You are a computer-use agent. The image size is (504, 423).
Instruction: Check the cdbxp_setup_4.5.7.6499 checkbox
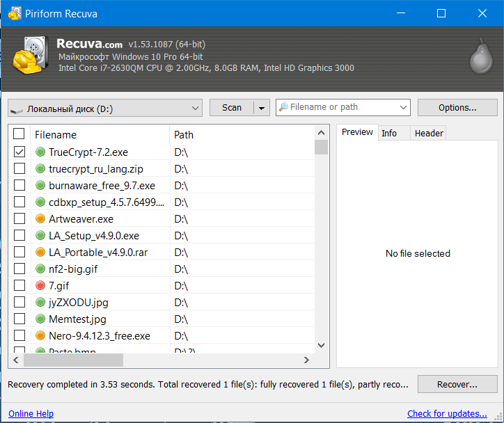point(19,202)
